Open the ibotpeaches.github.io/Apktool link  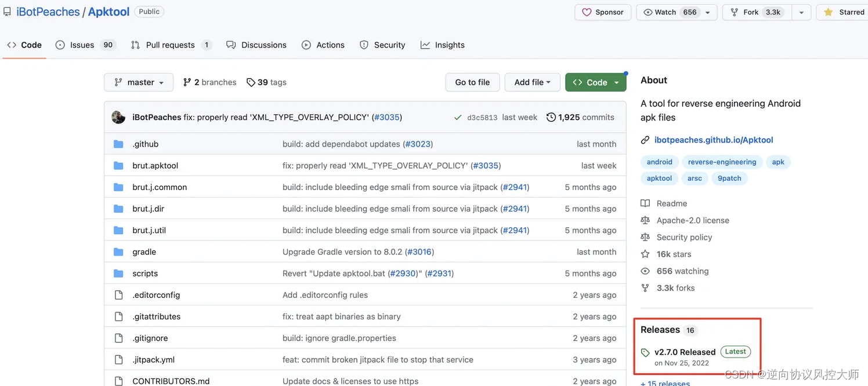pyautogui.click(x=714, y=140)
